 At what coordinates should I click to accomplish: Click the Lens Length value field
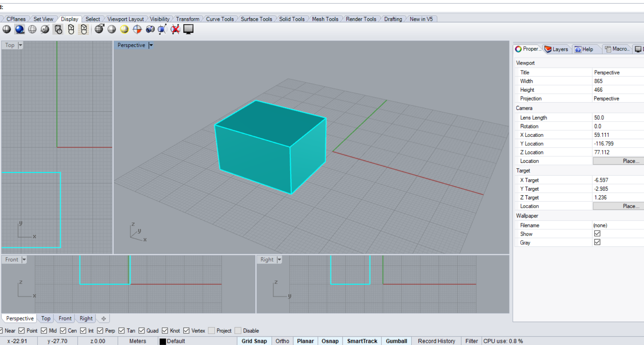click(x=617, y=118)
